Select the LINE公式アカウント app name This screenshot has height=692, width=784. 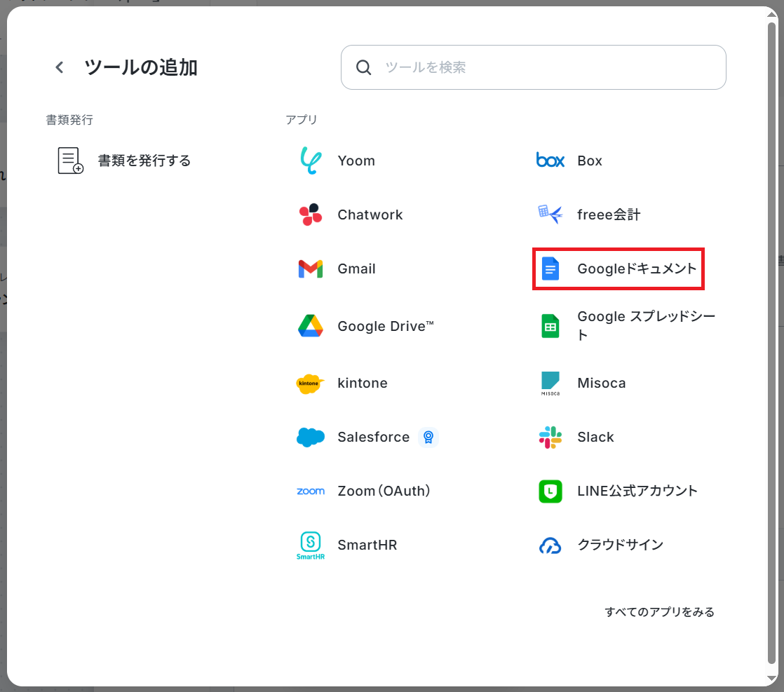pyautogui.click(x=637, y=491)
